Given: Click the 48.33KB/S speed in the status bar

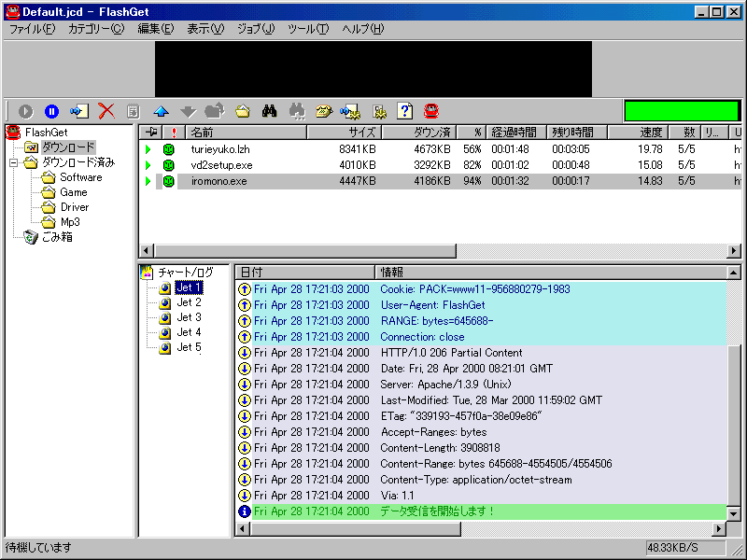Looking at the screenshot, I should pos(672,548).
